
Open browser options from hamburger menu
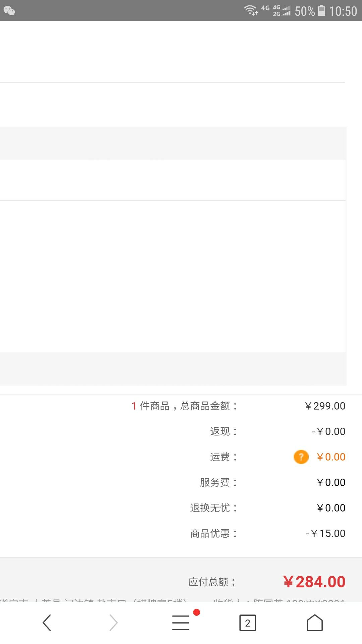click(x=180, y=622)
